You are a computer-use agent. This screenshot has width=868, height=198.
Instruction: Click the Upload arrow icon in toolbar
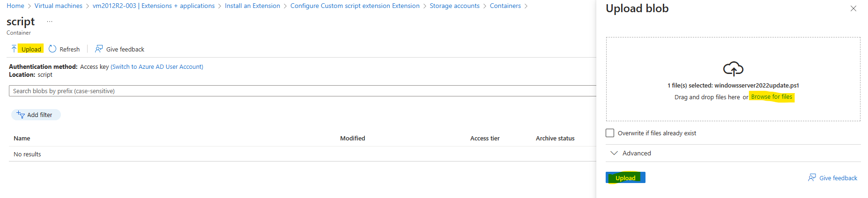coord(14,49)
